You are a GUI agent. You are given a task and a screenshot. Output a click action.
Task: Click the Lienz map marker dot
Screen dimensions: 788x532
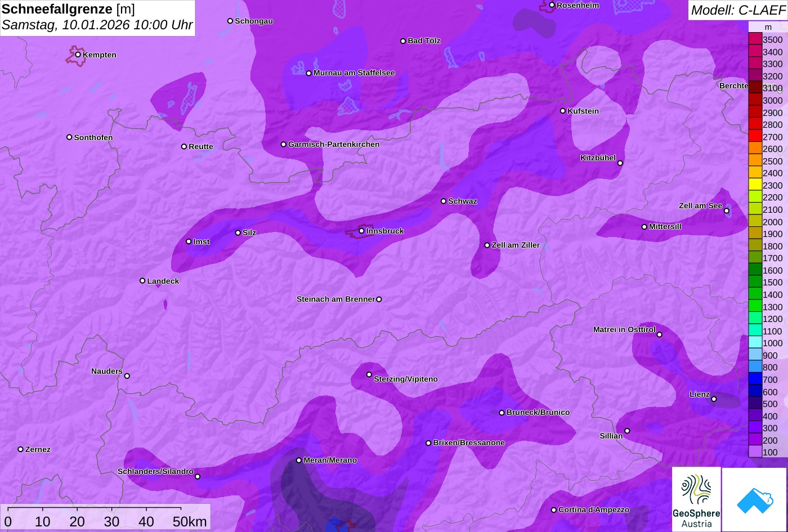click(714, 399)
